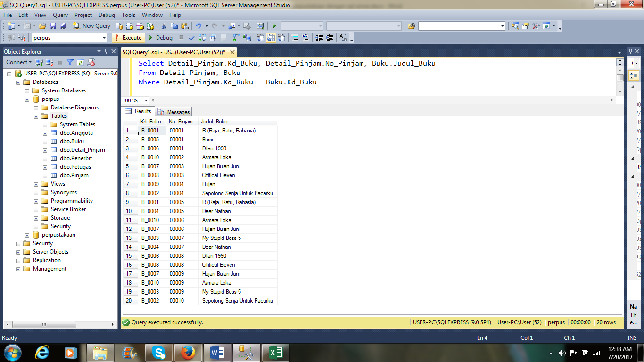Click the Refresh icon in Object Explorer
Viewport: 644px width, 362px height.
(x=80, y=62)
